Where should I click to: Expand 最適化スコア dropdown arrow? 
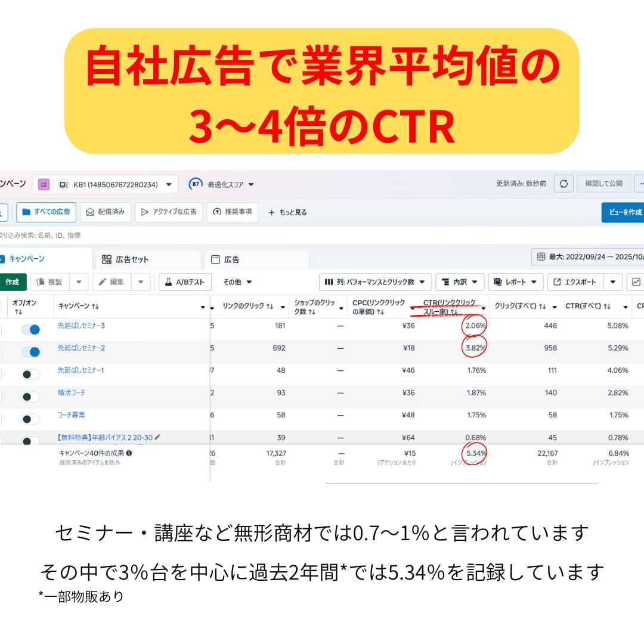[251, 185]
